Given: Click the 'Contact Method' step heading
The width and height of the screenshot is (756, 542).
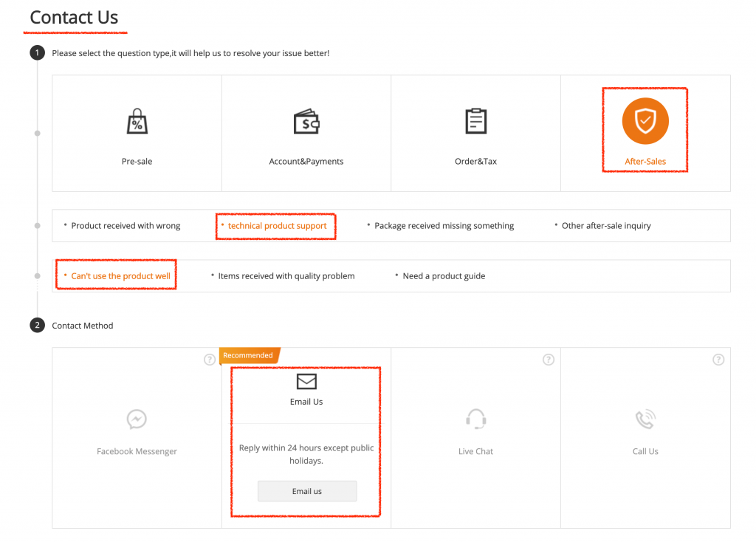Looking at the screenshot, I should pos(83,326).
